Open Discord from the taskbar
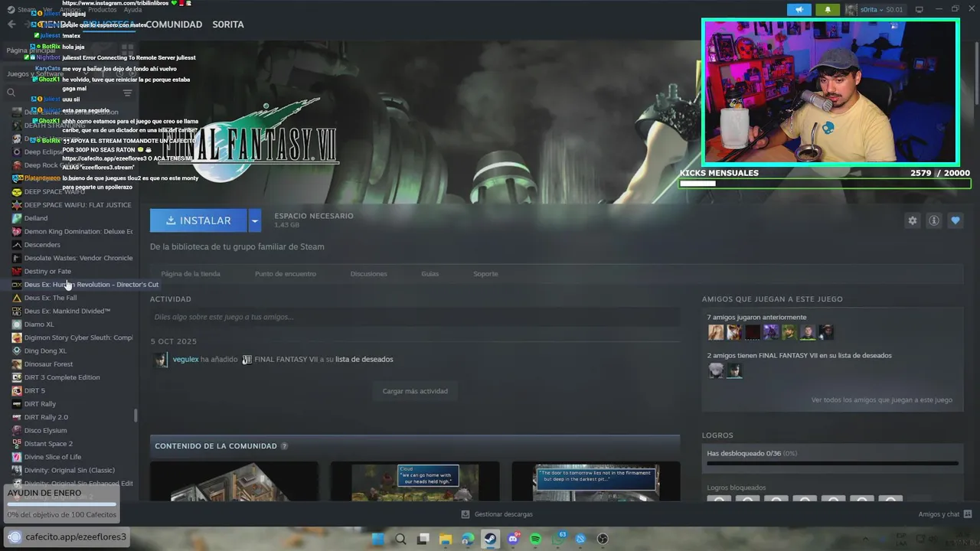The width and height of the screenshot is (980, 551). pos(513,539)
